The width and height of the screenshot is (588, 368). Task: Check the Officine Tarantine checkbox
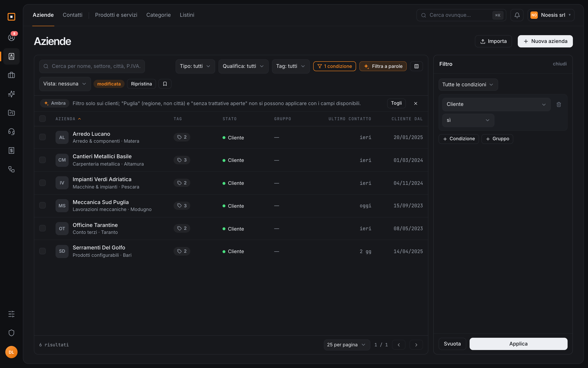point(42,228)
